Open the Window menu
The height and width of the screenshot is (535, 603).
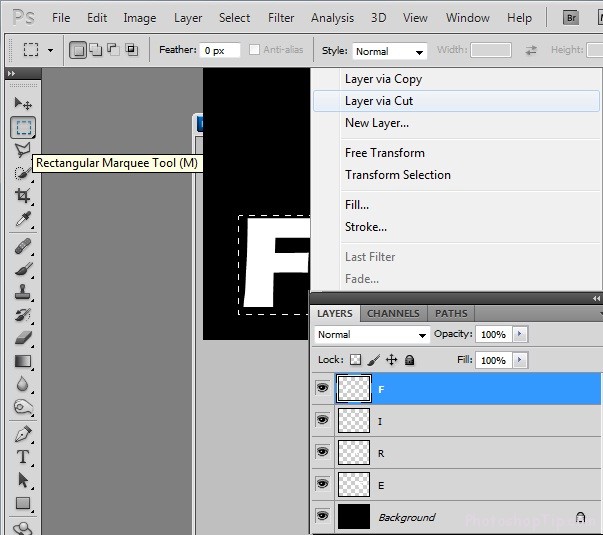(x=468, y=18)
